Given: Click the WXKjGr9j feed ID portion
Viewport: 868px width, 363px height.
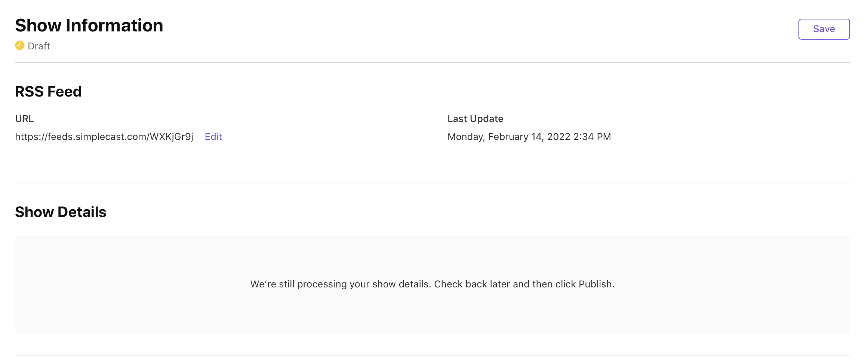Looking at the screenshot, I should coord(171,137).
